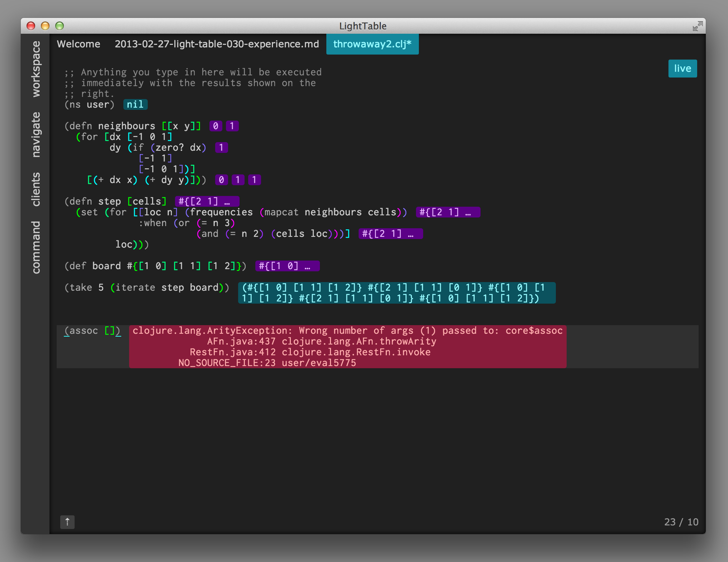Open the navigate sidebar panel

pos(36,135)
